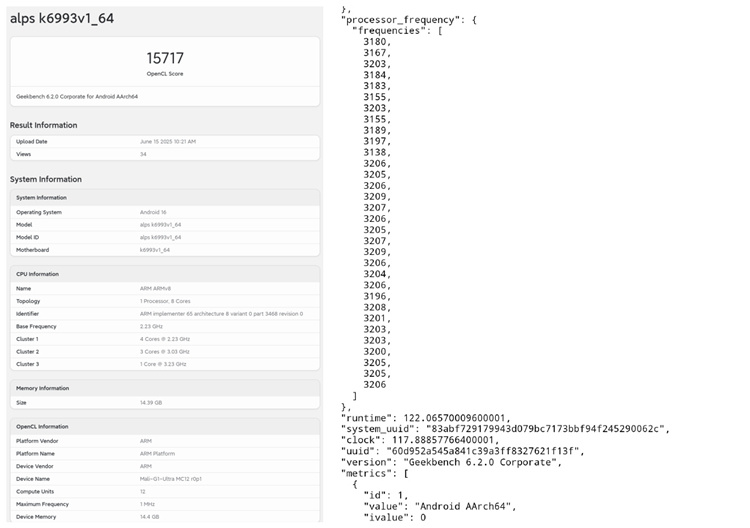Select the 15717 score number
This screenshot has width=750, height=528.
pos(165,58)
